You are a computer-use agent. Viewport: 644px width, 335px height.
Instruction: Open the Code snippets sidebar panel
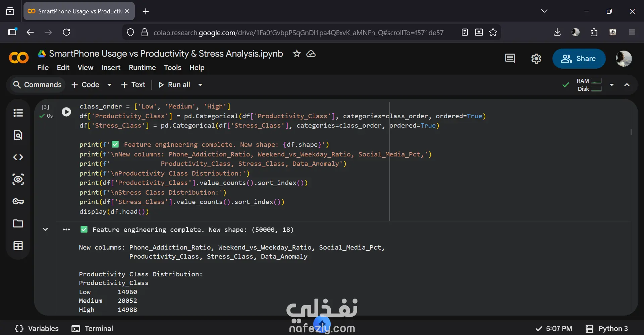(x=18, y=157)
